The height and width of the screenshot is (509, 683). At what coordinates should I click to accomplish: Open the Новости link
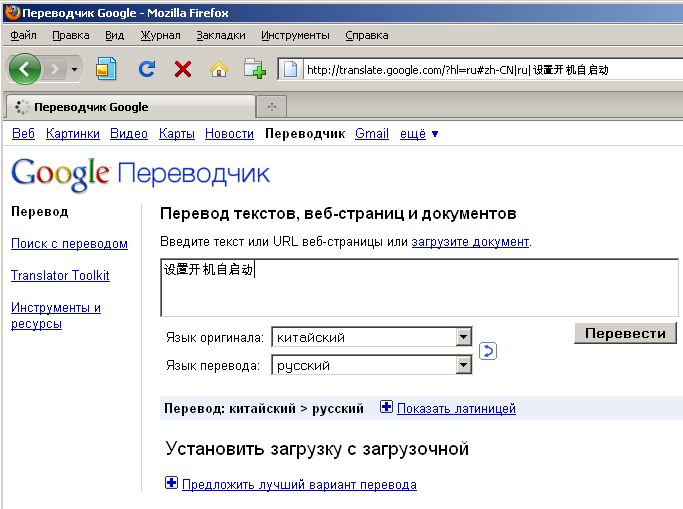[x=229, y=133]
